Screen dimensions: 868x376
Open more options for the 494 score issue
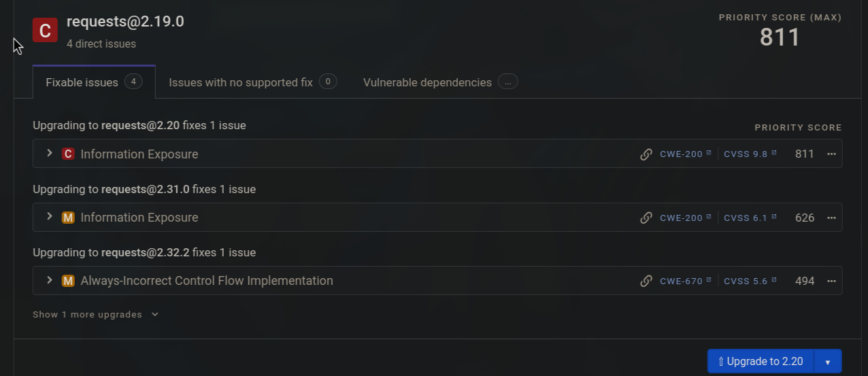(831, 281)
